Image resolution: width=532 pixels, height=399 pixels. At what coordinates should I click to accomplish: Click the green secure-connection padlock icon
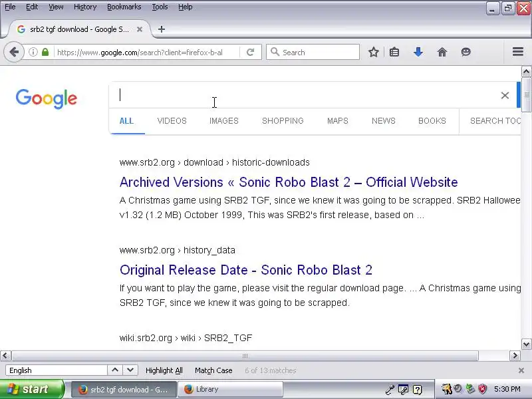click(45, 53)
